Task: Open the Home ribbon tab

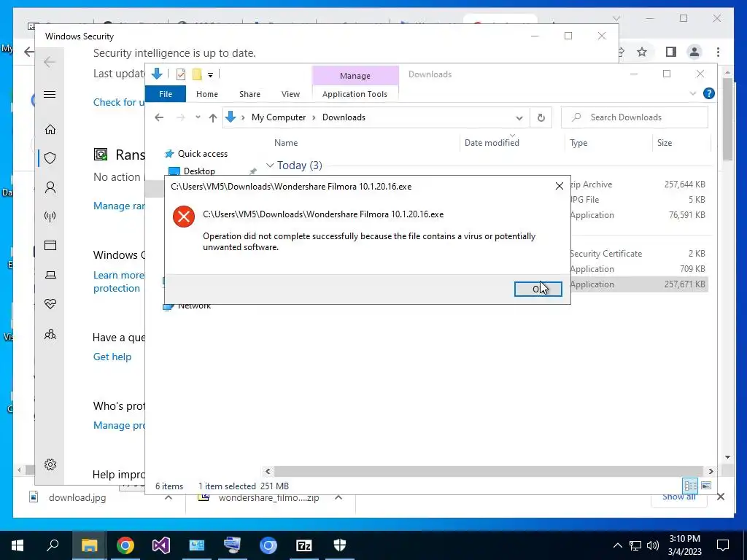Action: coord(206,94)
